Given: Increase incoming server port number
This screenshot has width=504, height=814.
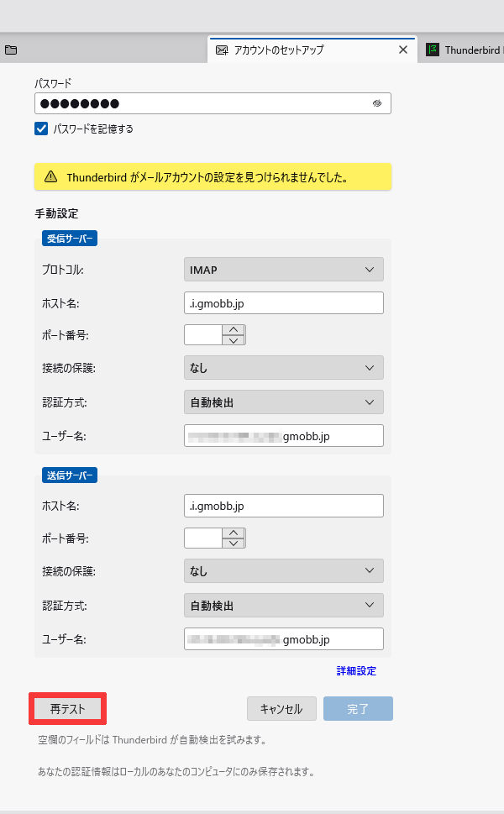Looking at the screenshot, I should pos(234,329).
